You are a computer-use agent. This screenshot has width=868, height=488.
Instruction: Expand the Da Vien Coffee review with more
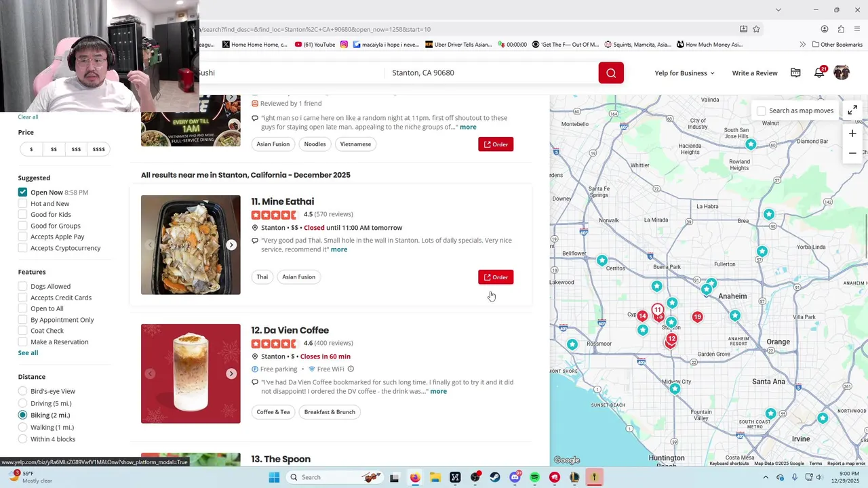439,391
